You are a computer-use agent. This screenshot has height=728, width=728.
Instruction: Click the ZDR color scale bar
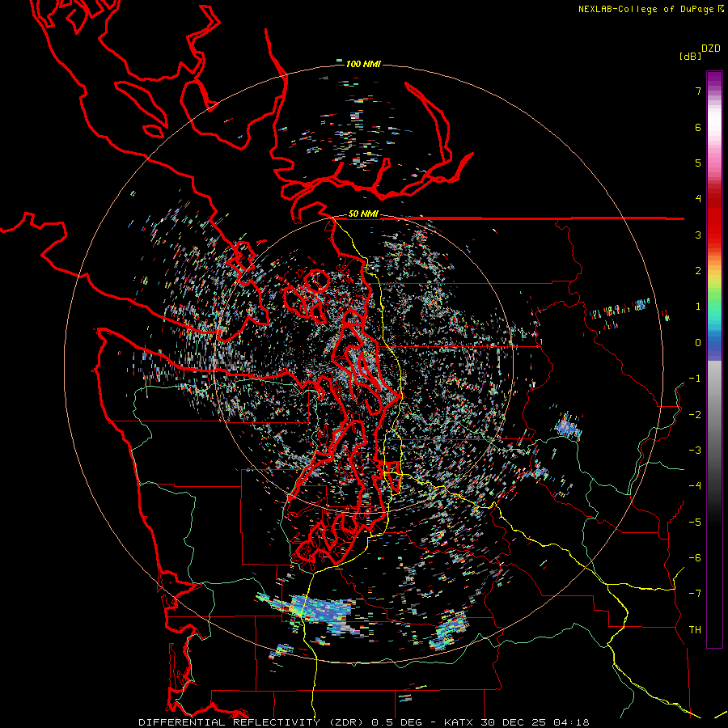click(x=714, y=359)
